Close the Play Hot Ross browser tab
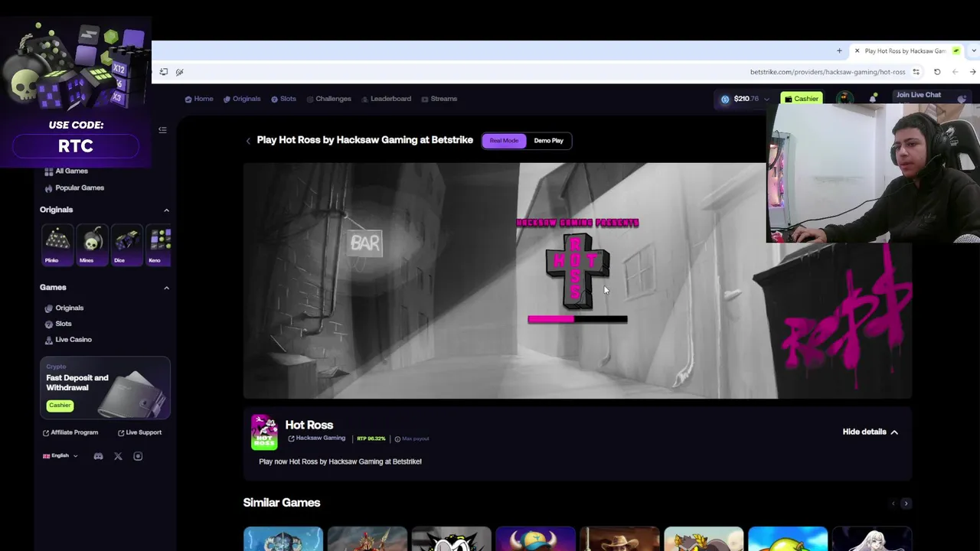 (x=857, y=51)
